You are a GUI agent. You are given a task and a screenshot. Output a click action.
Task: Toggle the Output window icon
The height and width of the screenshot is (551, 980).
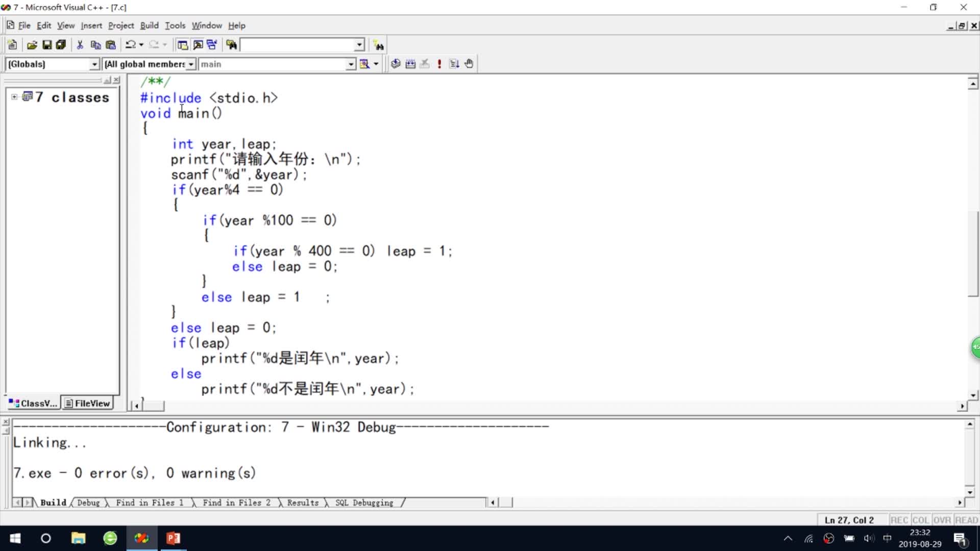coord(198,45)
